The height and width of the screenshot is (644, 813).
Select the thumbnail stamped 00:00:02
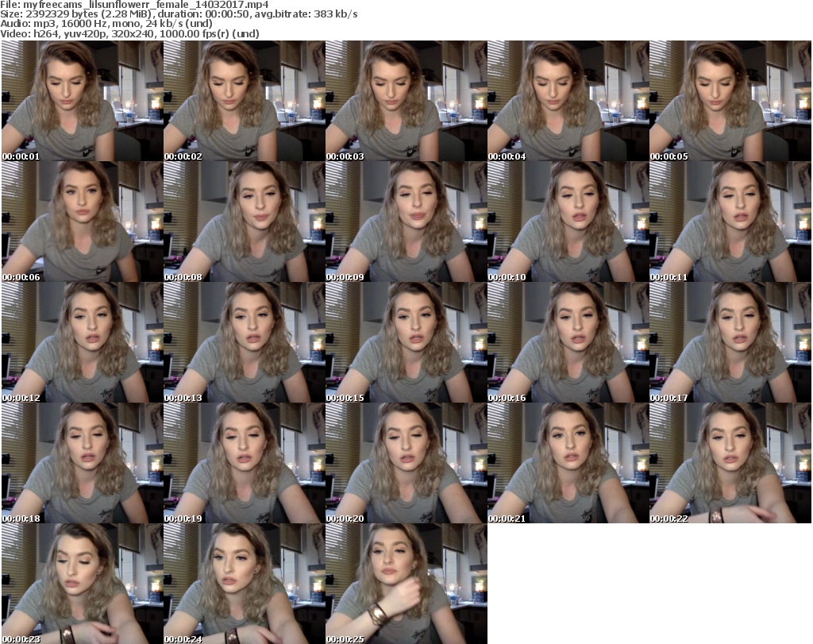click(x=245, y=101)
